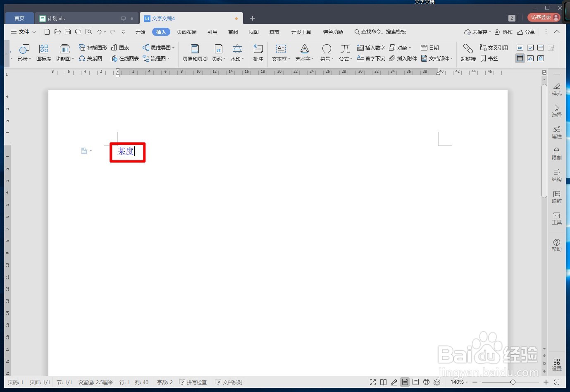
Task: Open the 样式 styles side panel
Action: point(557,89)
